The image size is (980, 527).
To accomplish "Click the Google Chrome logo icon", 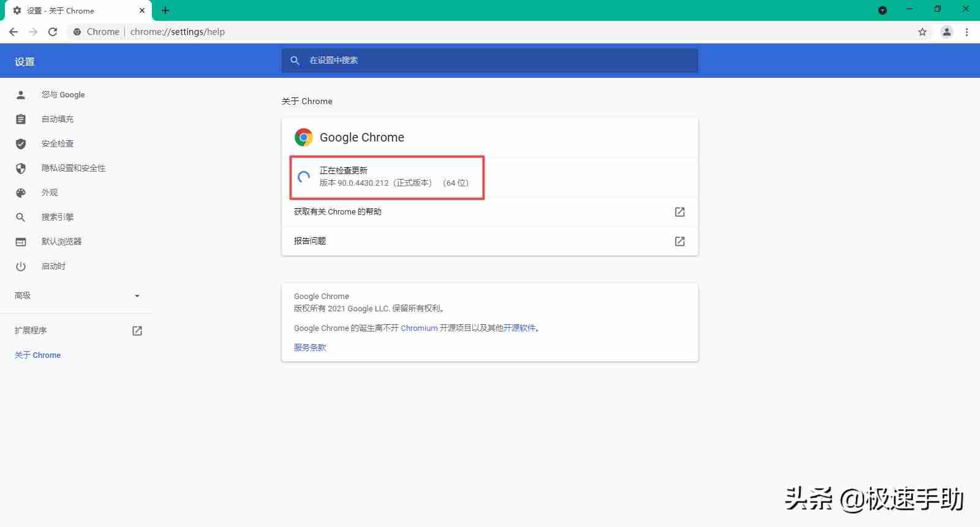I will (304, 137).
